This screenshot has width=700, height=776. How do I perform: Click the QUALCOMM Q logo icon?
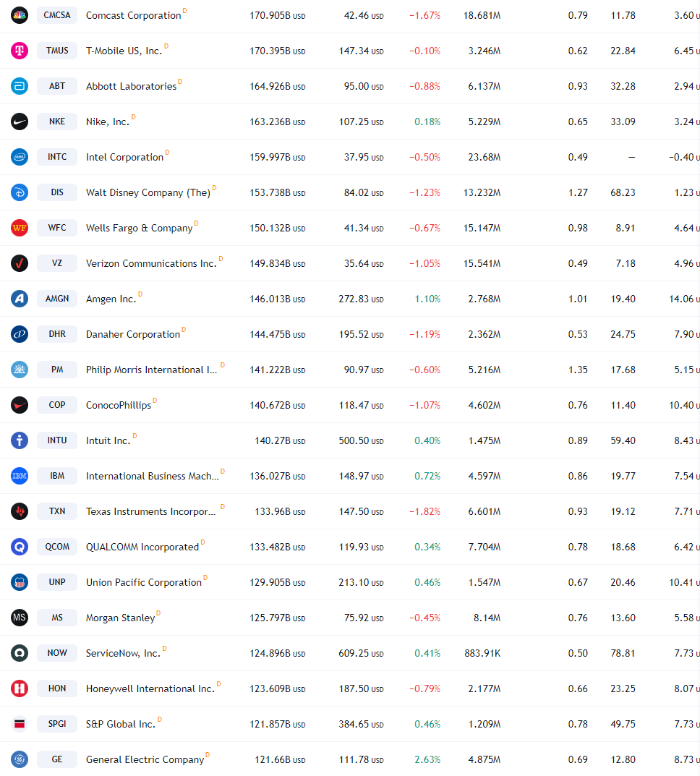click(20, 547)
